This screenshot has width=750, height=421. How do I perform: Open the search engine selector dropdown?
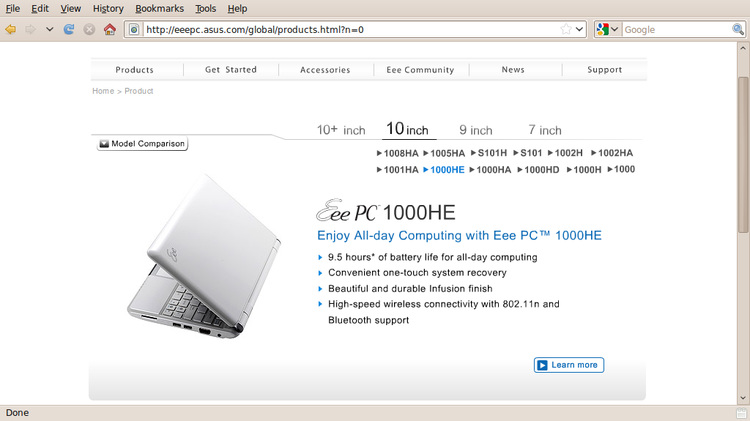click(x=607, y=29)
